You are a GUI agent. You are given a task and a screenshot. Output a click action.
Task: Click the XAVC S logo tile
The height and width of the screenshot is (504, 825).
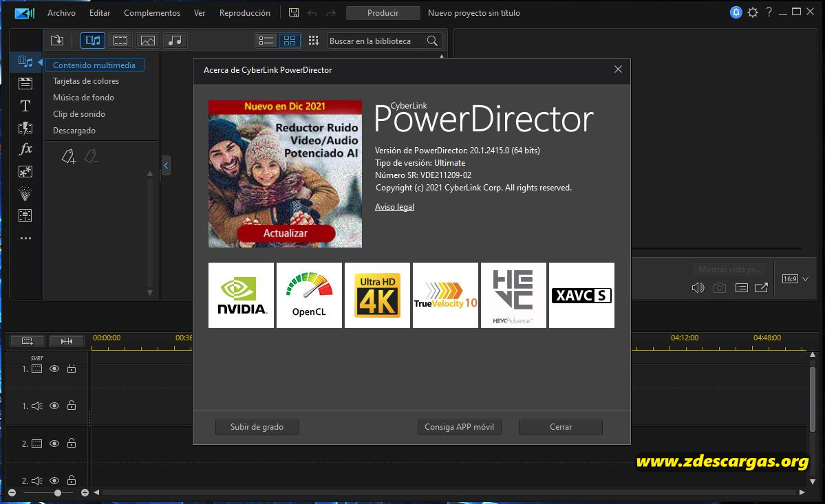[582, 296]
